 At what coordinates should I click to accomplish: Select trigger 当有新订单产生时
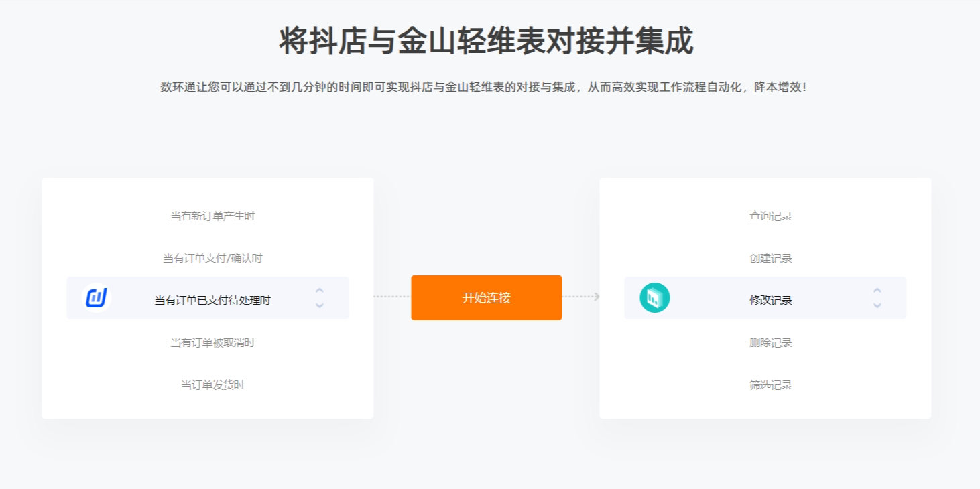coord(212,216)
